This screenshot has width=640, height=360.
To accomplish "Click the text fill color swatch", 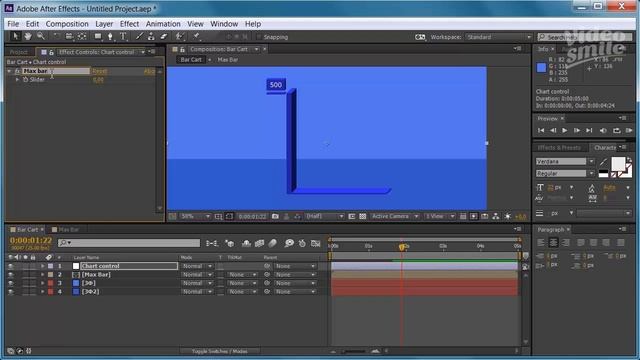I will click(618, 164).
